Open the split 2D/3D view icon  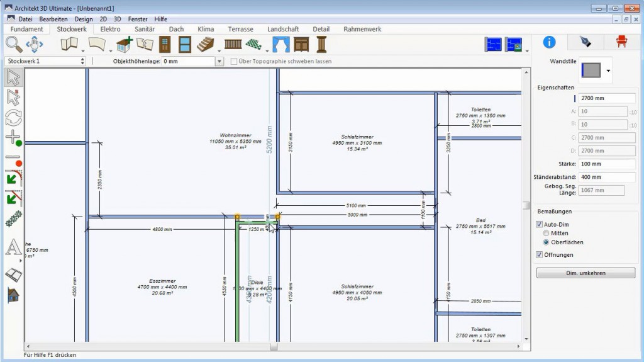pyautogui.click(x=514, y=45)
